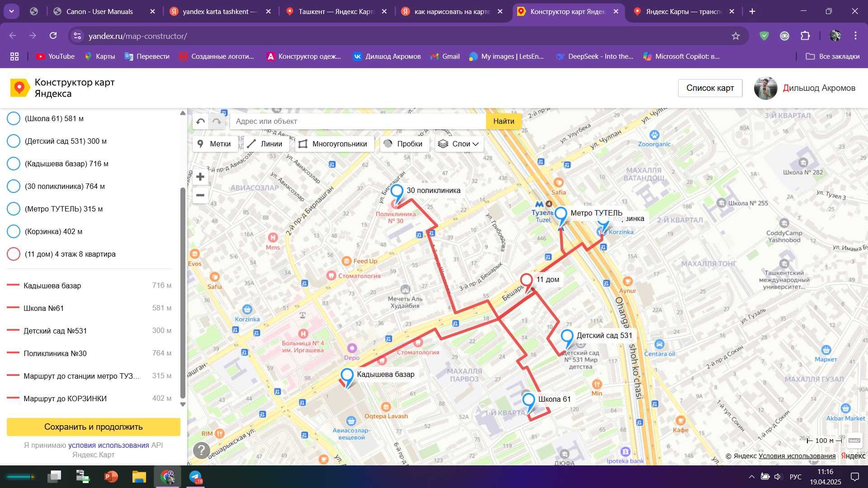The width and height of the screenshot is (868, 488).
Task: Open the map help question-mark button
Action: [x=202, y=450]
